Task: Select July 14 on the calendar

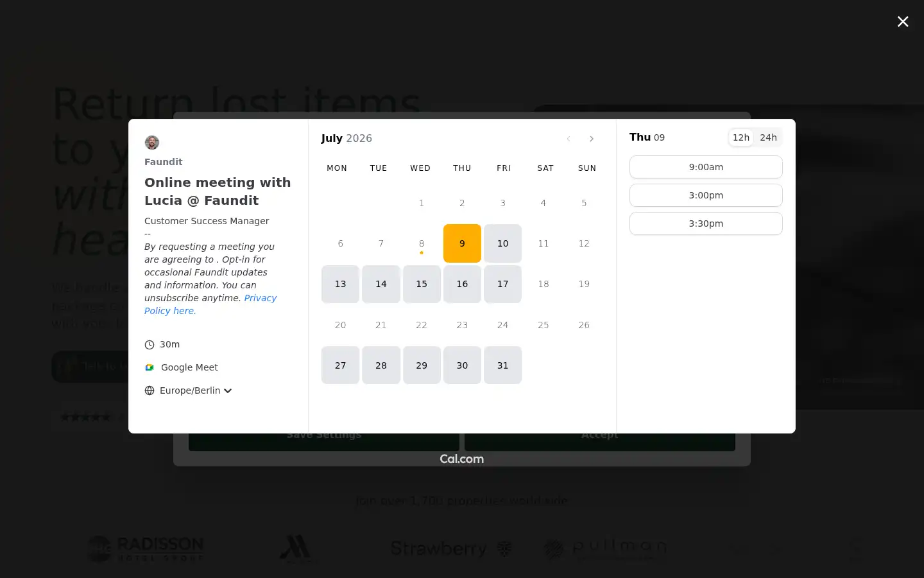Action: [381, 284]
